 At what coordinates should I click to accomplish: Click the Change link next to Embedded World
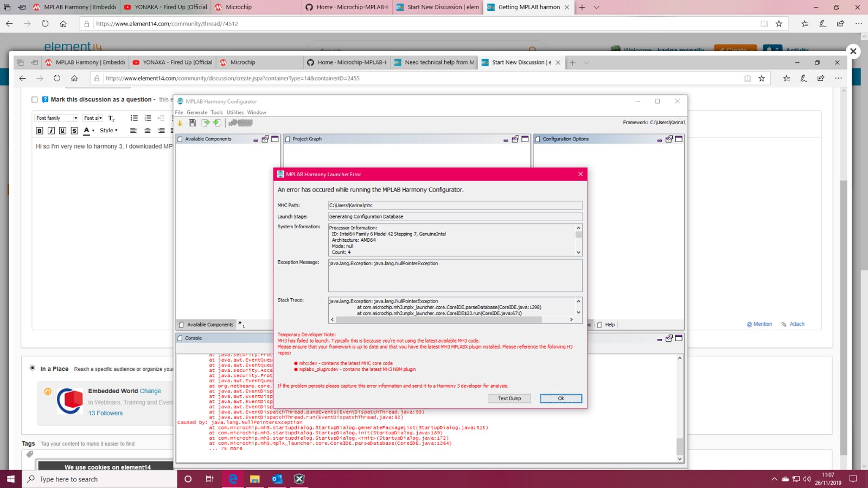[x=150, y=391]
